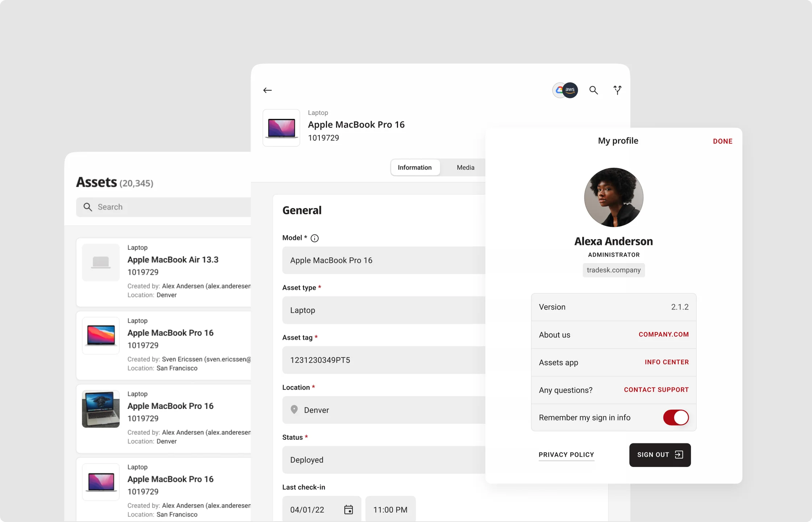This screenshot has height=522, width=812.
Task: Click the search icon in Assets list
Action: click(88, 207)
